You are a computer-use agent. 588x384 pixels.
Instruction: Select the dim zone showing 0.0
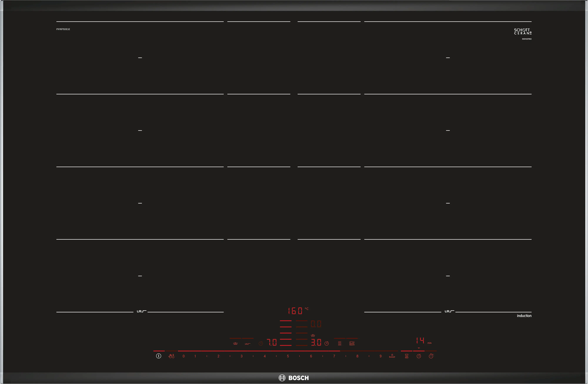pyautogui.click(x=316, y=324)
